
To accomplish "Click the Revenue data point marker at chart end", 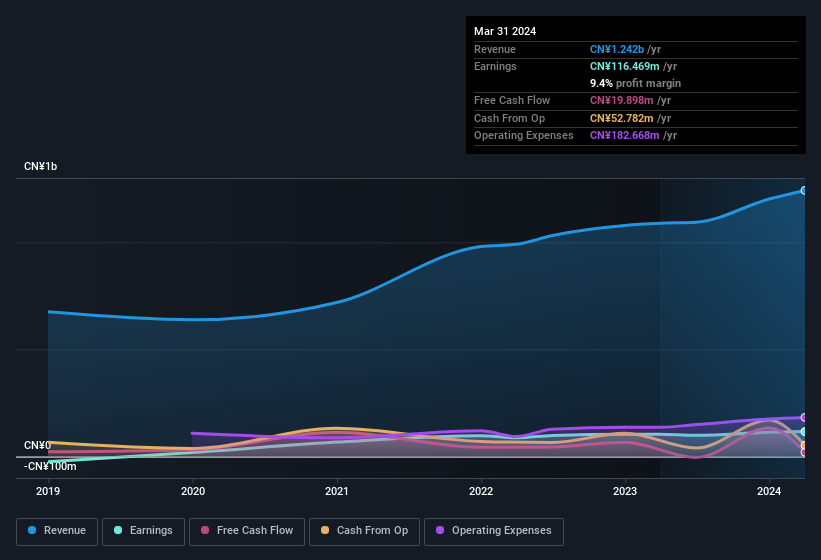I will [x=804, y=191].
